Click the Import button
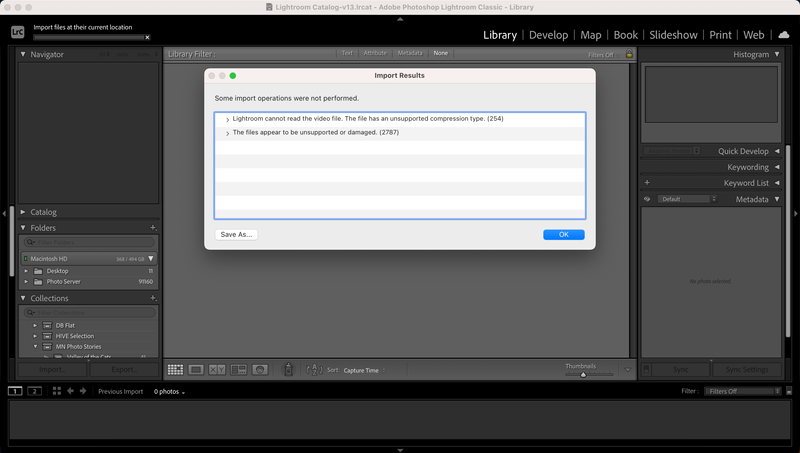This screenshot has width=800, height=453. (52, 369)
